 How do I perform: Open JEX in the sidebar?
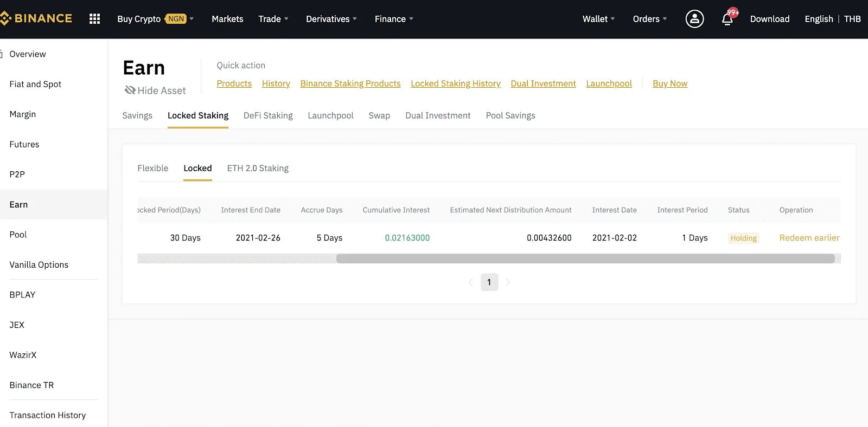click(x=17, y=325)
